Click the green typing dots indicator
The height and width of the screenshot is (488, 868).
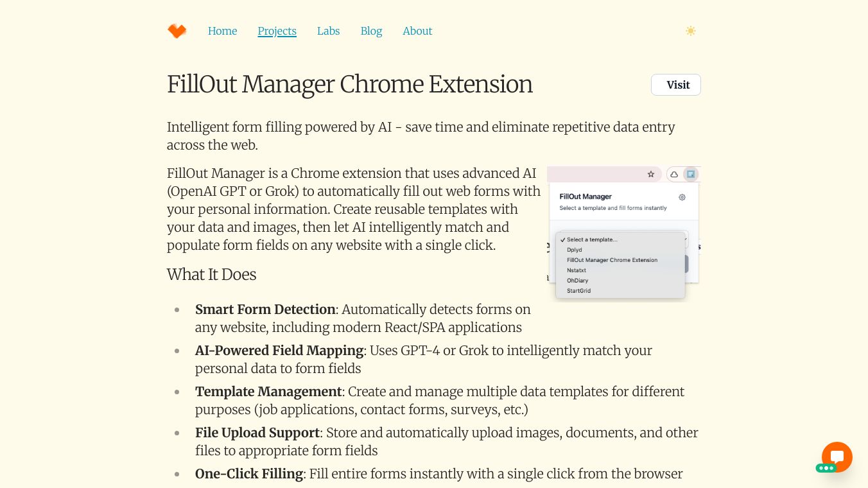click(x=826, y=468)
